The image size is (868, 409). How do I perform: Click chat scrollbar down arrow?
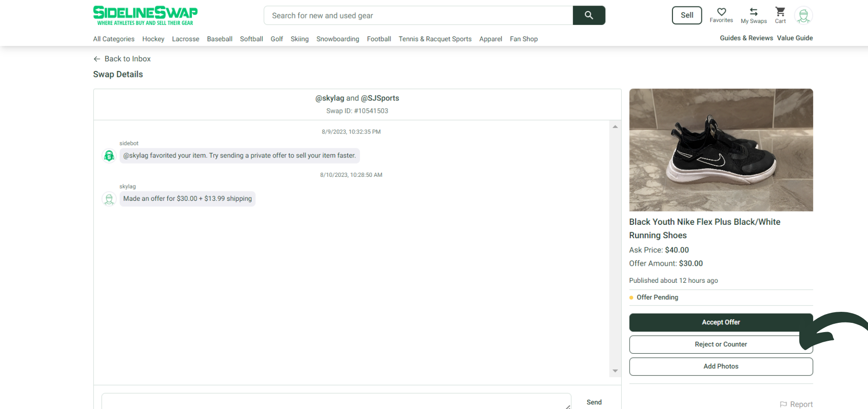click(x=615, y=371)
